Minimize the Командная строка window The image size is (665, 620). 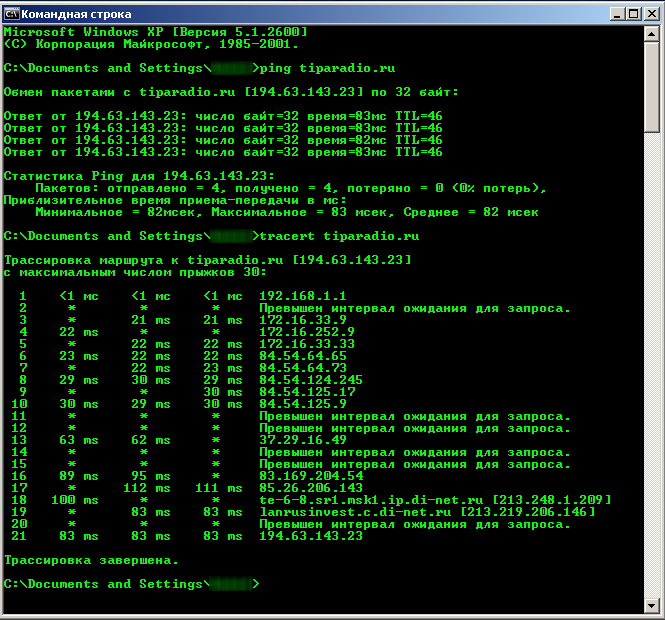(610, 13)
